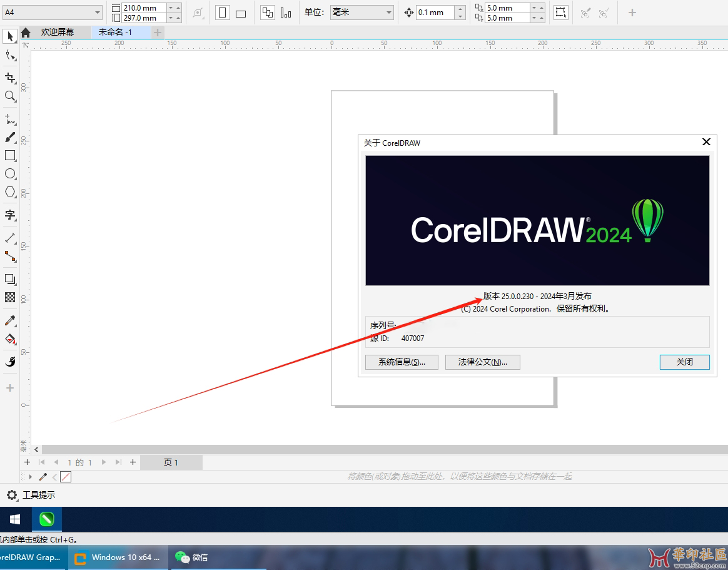Set page orientation to landscape
The height and width of the screenshot is (570, 728).
click(x=241, y=13)
